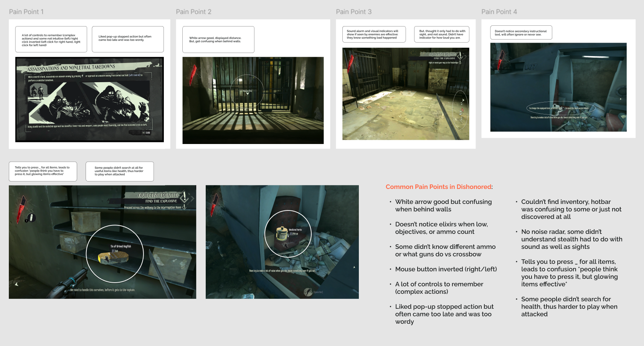Click 'Objective Updated' text in the Hagfish screenshot
This screenshot has height=346, width=644.
(x=159, y=195)
